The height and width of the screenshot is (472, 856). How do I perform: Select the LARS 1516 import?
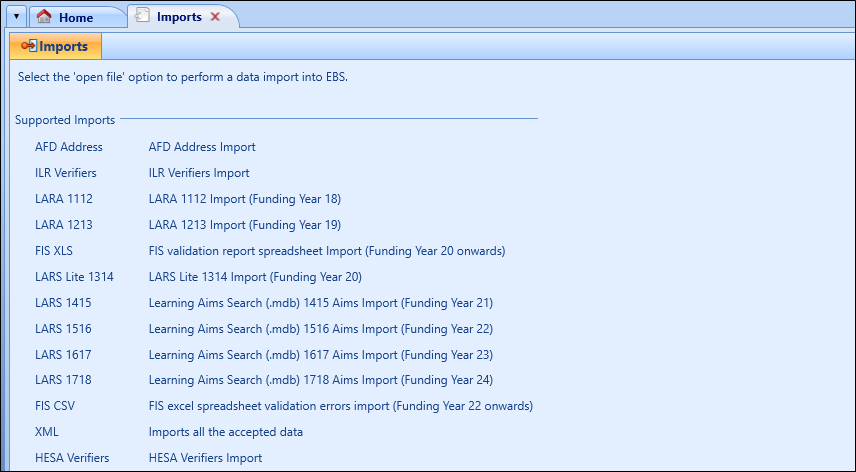63,329
